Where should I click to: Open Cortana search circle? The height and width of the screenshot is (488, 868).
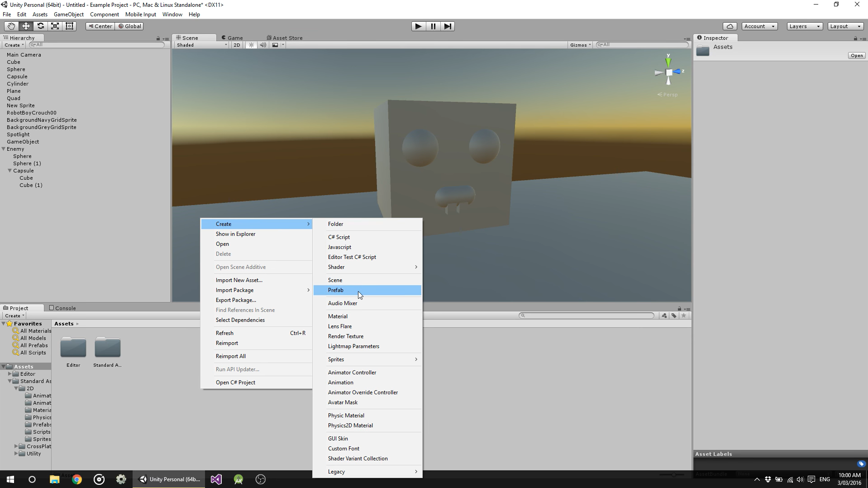(x=32, y=479)
